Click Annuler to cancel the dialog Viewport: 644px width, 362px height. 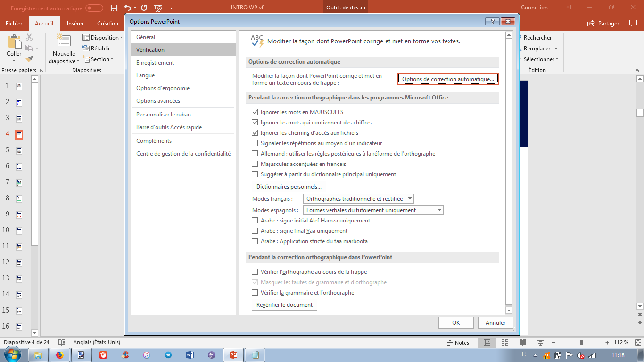coord(495,323)
